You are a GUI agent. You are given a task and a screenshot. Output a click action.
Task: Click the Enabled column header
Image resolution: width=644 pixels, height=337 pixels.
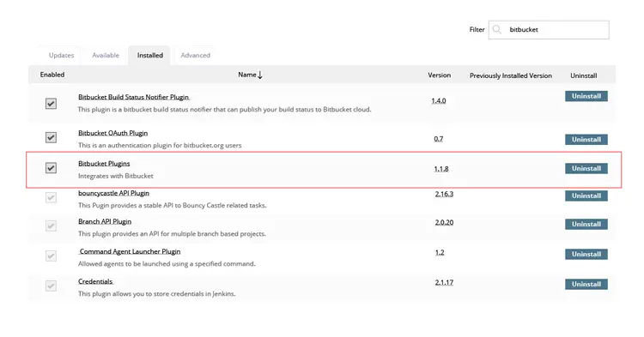click(52, 75)
